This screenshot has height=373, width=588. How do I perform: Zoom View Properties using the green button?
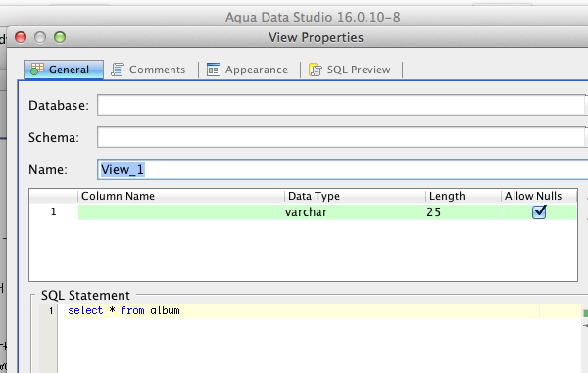click(60, 37)
